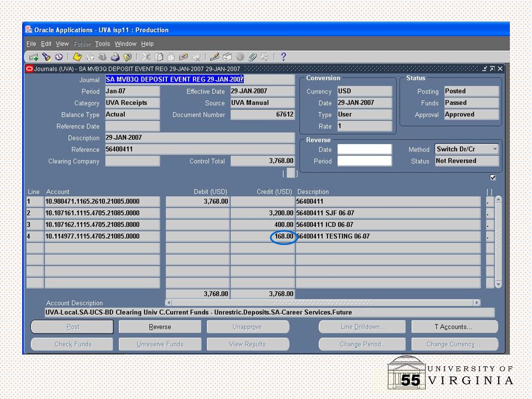
Task: Click the Switch Responsibility icon
Action: click(x=103, y=57)
